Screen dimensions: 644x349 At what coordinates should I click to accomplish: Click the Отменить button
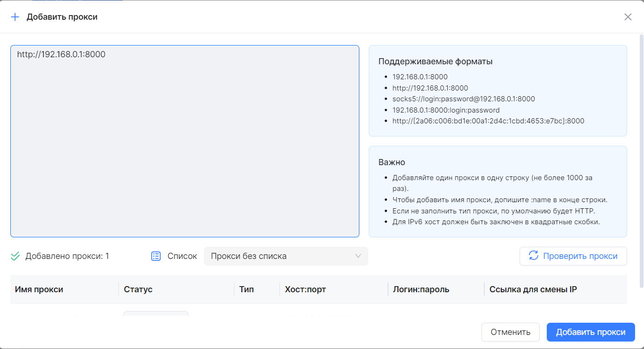[510, 332]
